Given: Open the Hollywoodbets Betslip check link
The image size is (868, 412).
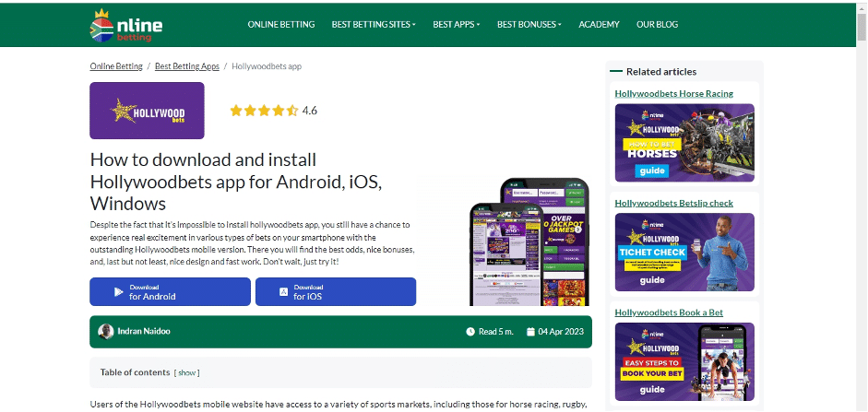Looking at the screenshot, I should pos(673,203).
